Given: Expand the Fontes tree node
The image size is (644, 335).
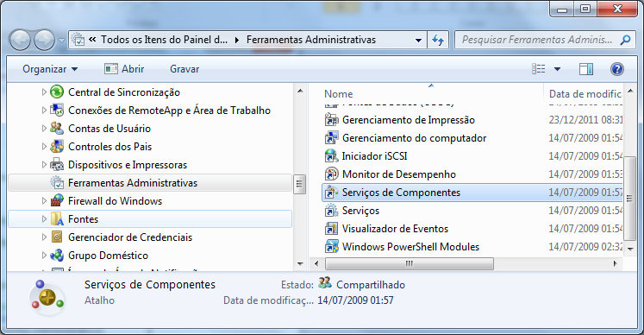Looking at the screenshot, I should coord(44,219).
